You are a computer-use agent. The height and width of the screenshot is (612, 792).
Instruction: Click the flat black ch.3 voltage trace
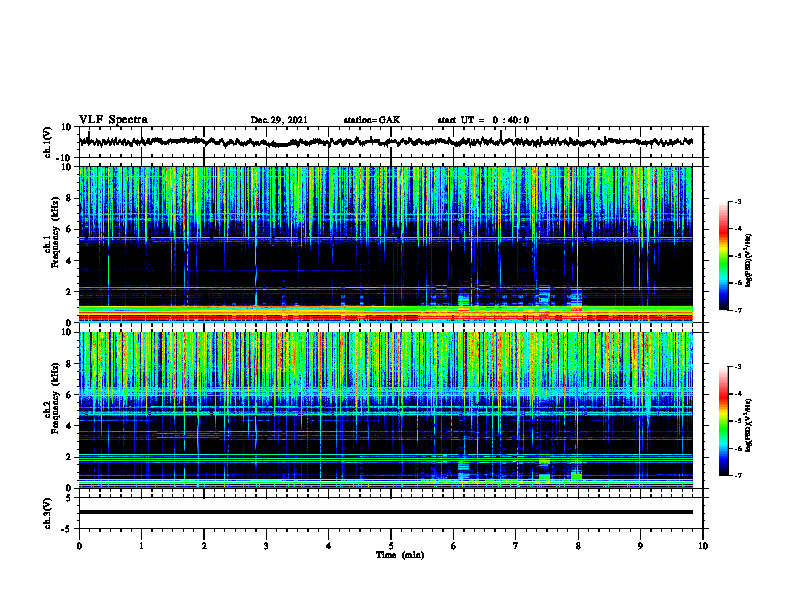pos(385,512)
